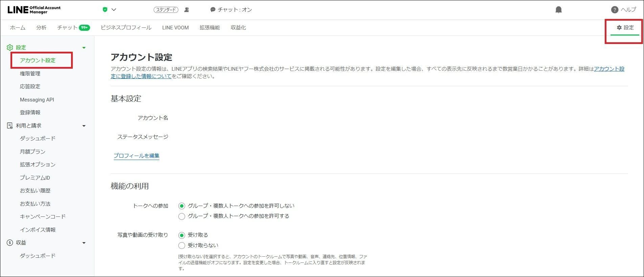The image size is (644, 277).
Task: Click the スタンダード plan badge
Action: click(166, 10)
